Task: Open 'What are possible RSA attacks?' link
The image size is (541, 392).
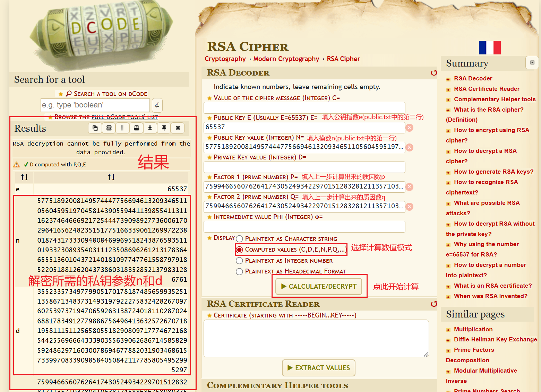Action: click(487, 203)
